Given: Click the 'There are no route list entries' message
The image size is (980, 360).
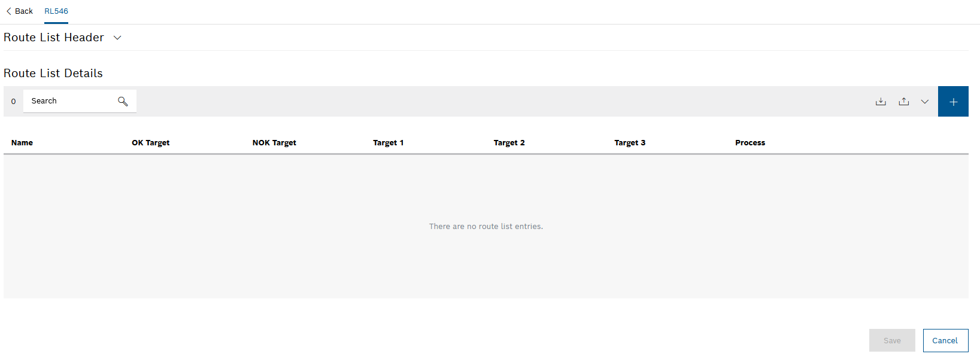Looking at the screenshot, I should pos(486,227).
